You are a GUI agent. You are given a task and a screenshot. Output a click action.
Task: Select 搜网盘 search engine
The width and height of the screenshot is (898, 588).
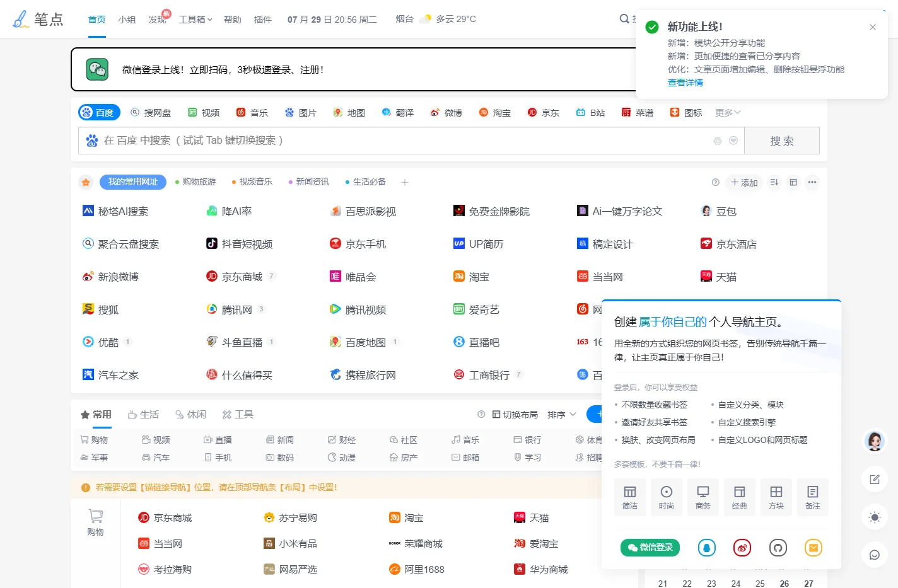coord(151,112)
